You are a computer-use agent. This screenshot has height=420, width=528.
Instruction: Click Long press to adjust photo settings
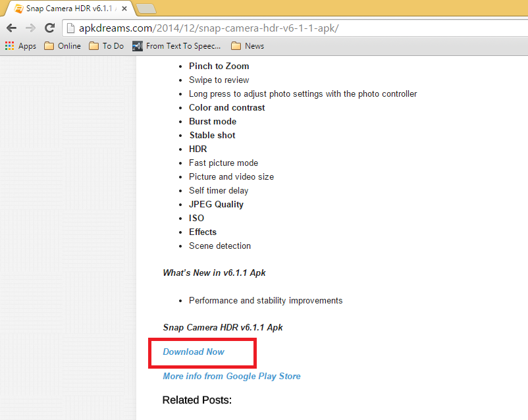pyautogui.click(x=303, y=94)
